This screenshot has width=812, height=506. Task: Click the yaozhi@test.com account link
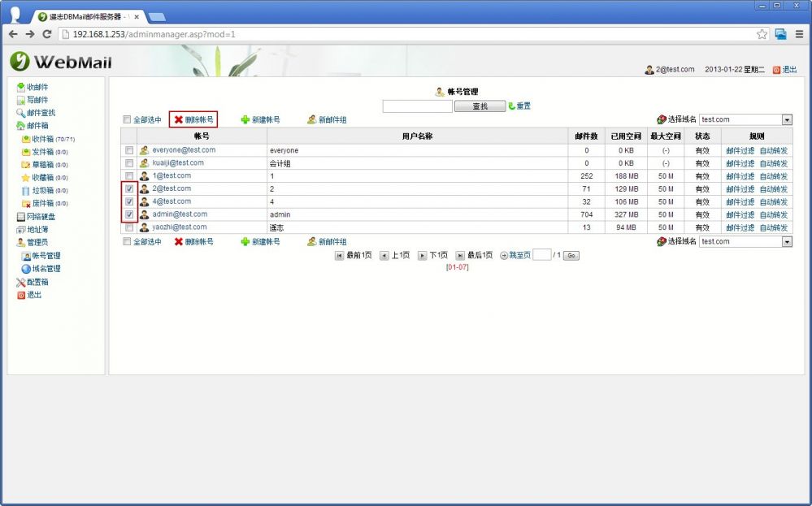tap(179, 227)
